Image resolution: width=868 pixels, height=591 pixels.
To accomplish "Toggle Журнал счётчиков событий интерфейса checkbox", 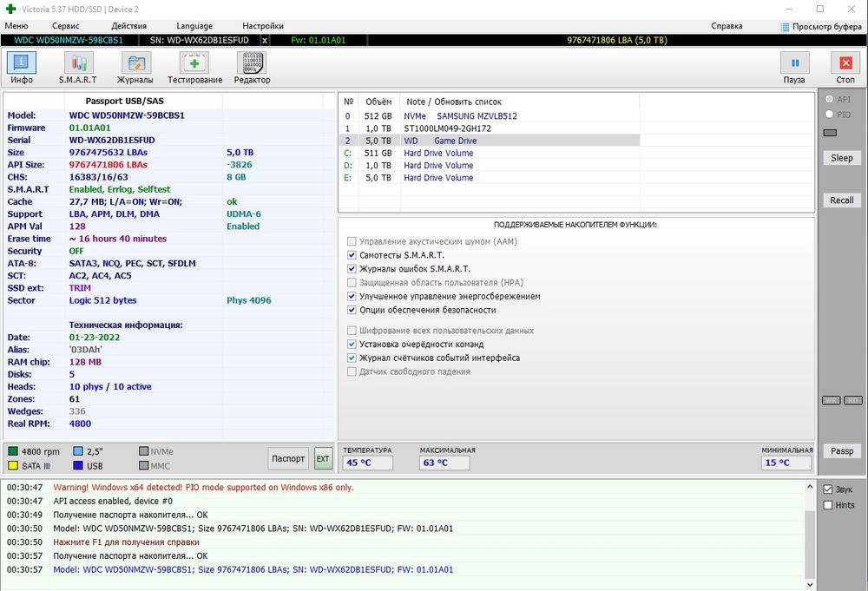I will 352,358.
